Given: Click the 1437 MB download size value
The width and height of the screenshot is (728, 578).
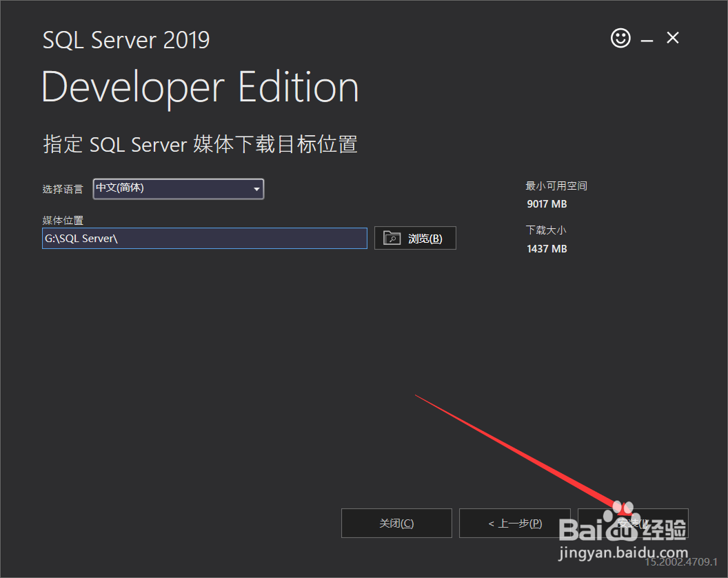Looking at the screenshot, I should coord(547,248).
